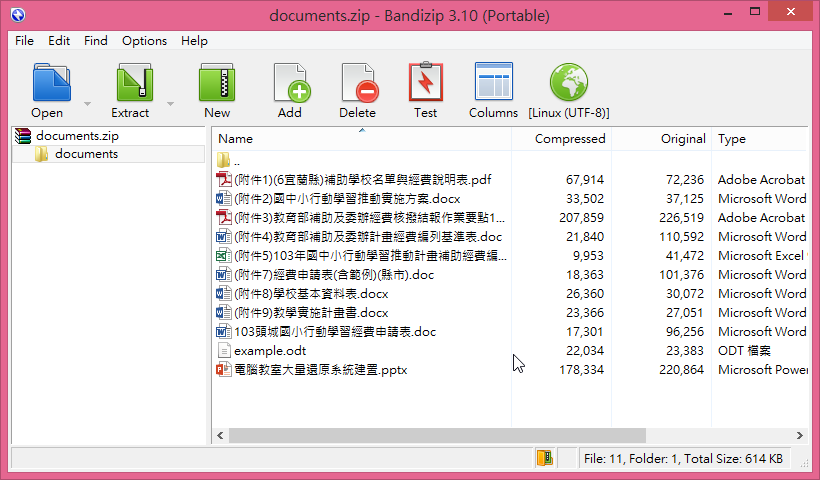Screen dimensions: 820x480
Task: Select the example.odt file icon
Action: click(x=224, y=350)
